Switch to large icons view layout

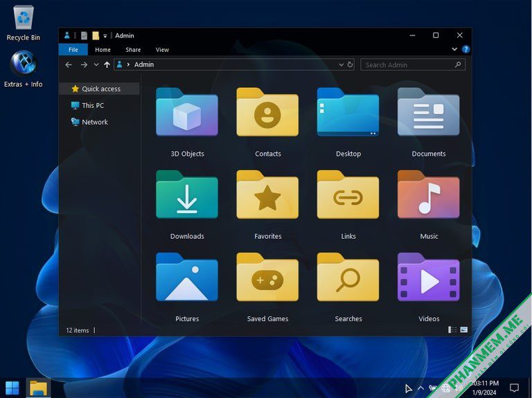coord(464,330)
